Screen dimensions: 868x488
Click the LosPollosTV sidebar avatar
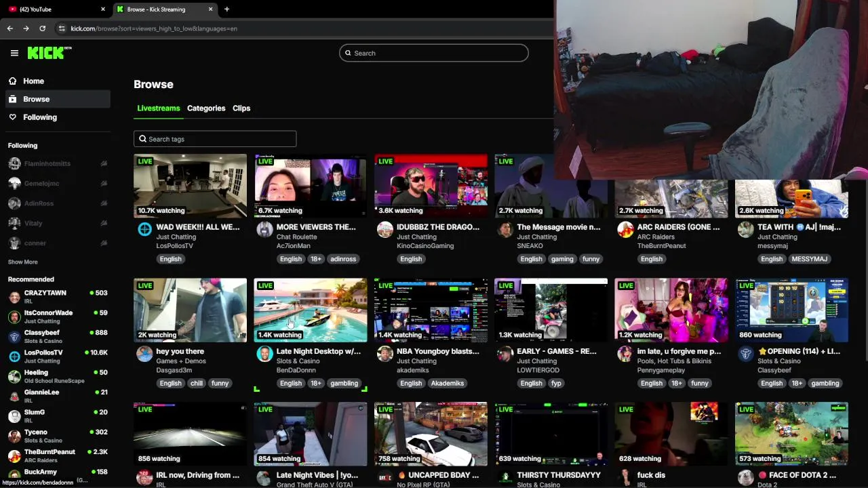coord(14,357)
